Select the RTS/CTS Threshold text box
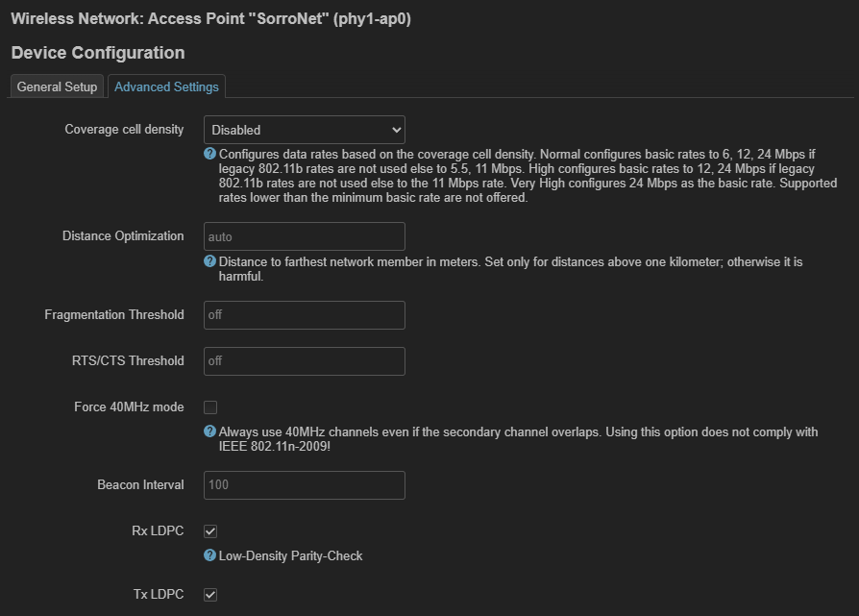 [x=304, y=361]
